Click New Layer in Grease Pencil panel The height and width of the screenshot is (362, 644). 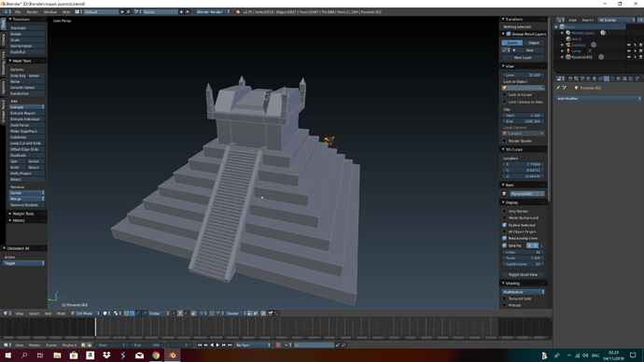[523, 58]
